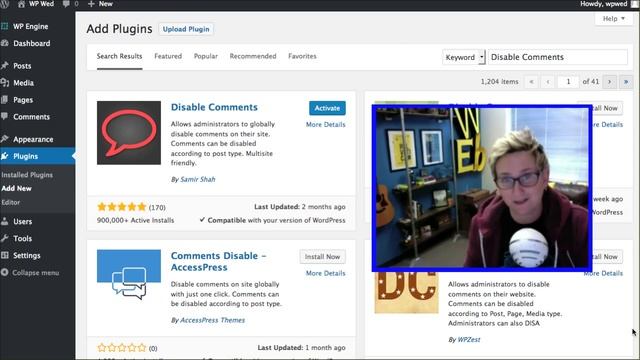This screenshot has width=640, height=360.
Task: Open the DC plugin thumbnail image
Action: (x=406, y=292)
